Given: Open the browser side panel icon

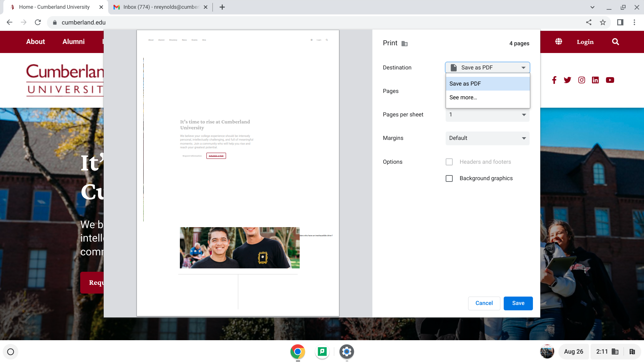Looking at the screenshot, I should 620,22.
